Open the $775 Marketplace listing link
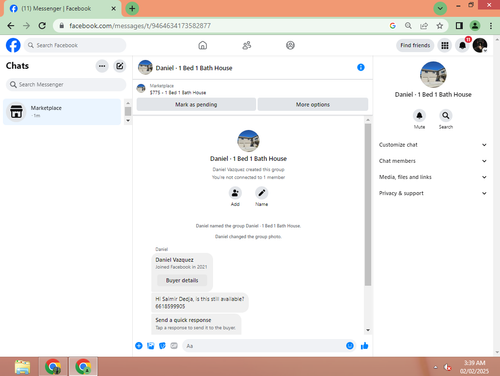Screen dimensions: 500x376 click(178, 93)
